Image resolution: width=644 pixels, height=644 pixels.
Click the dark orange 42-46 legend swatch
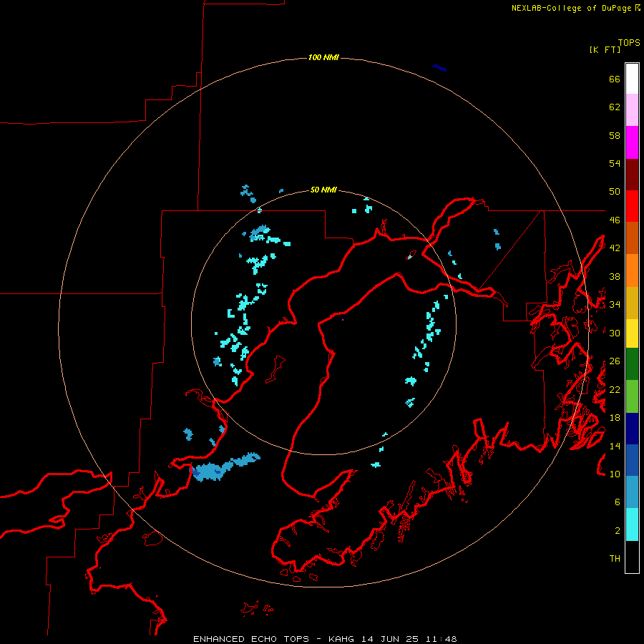coord(632,238)
